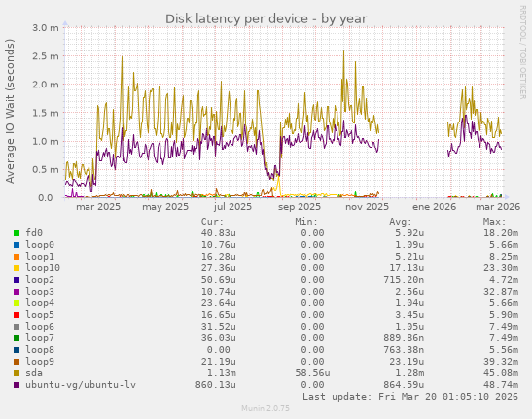
Task: Click the sda Cur value '1.13m'
Action: tap(222, 373)
